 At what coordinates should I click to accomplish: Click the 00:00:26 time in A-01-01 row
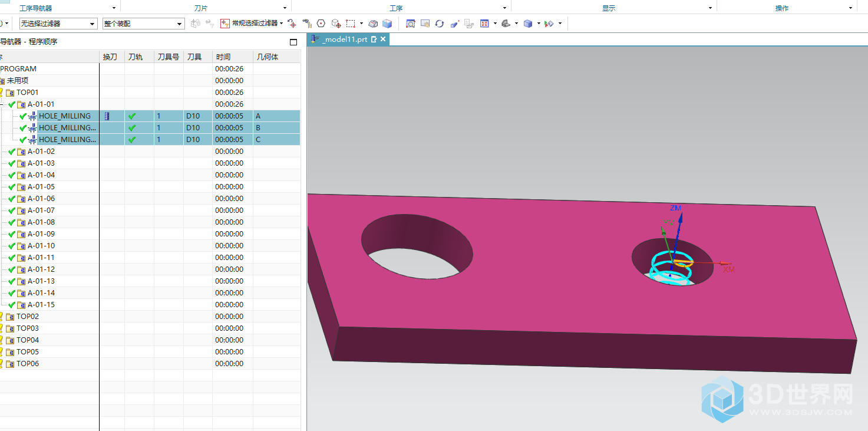(229, 104)
